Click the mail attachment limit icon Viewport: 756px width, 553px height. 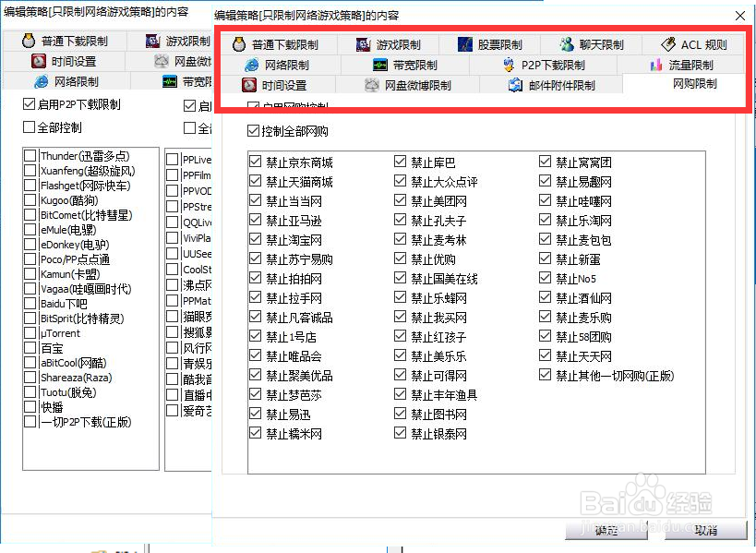click(x=515, y=85)
